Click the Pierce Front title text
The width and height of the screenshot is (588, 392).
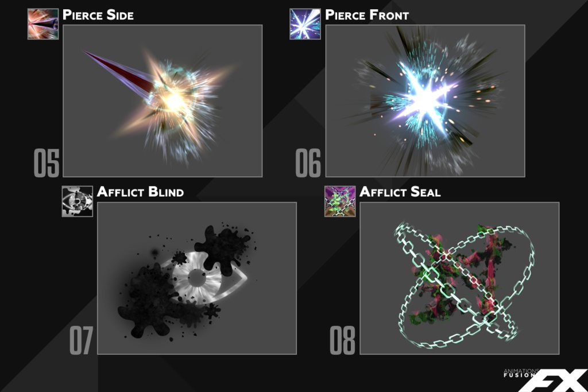pos(367,15)
